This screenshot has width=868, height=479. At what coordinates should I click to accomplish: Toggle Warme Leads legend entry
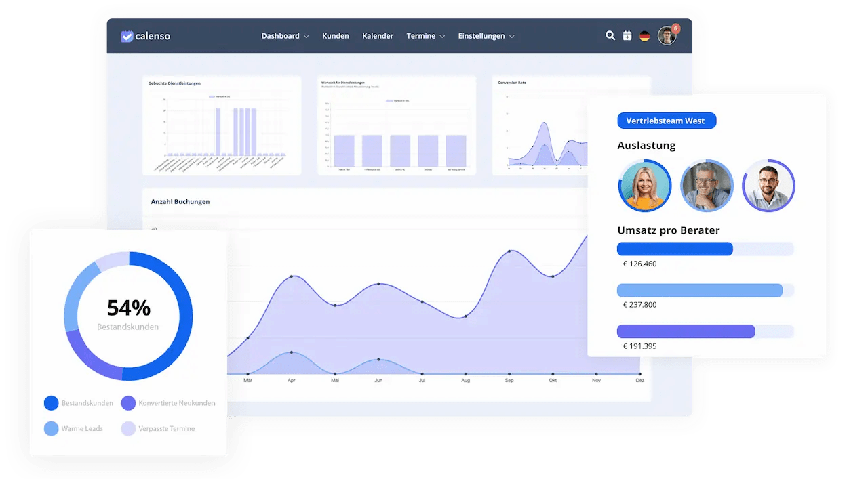tap(73, 428)
